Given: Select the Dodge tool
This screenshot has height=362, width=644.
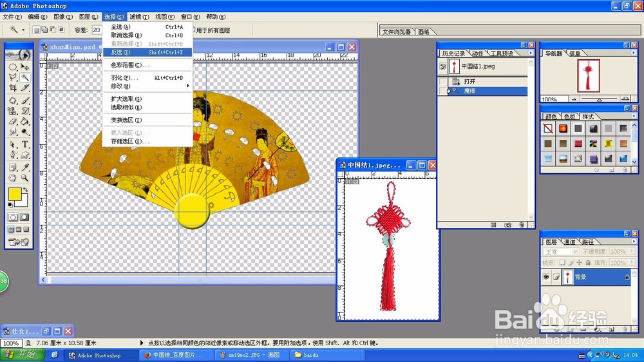Looking at the screenshot, I should click(25, 132).
